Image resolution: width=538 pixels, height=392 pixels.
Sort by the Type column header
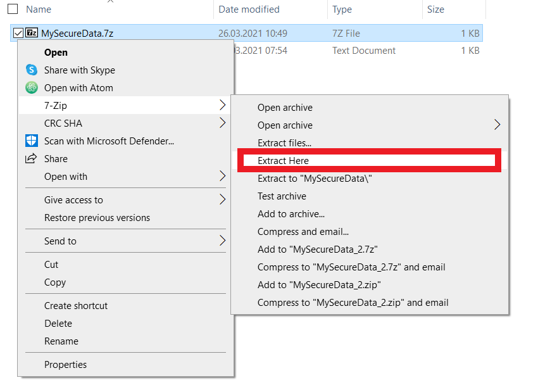[x=342, y=9]
